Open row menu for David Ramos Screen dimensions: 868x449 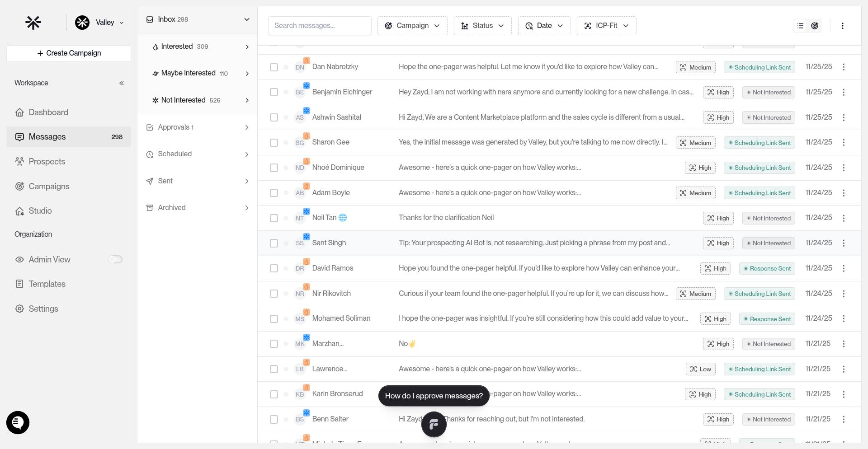pyautogui.click(x=844, y=268)
